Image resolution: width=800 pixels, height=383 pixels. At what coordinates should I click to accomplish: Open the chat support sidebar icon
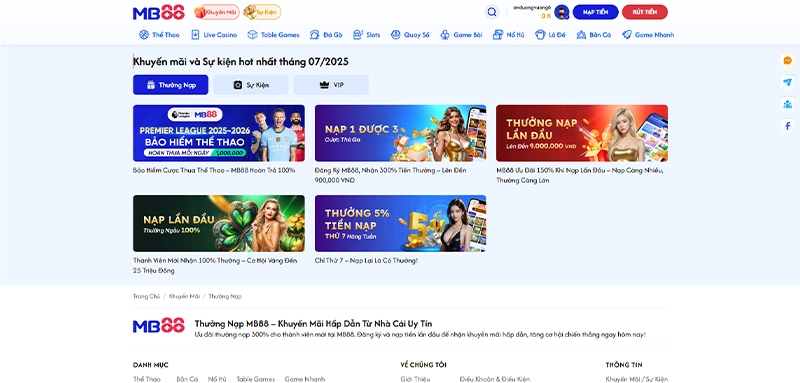788,61
